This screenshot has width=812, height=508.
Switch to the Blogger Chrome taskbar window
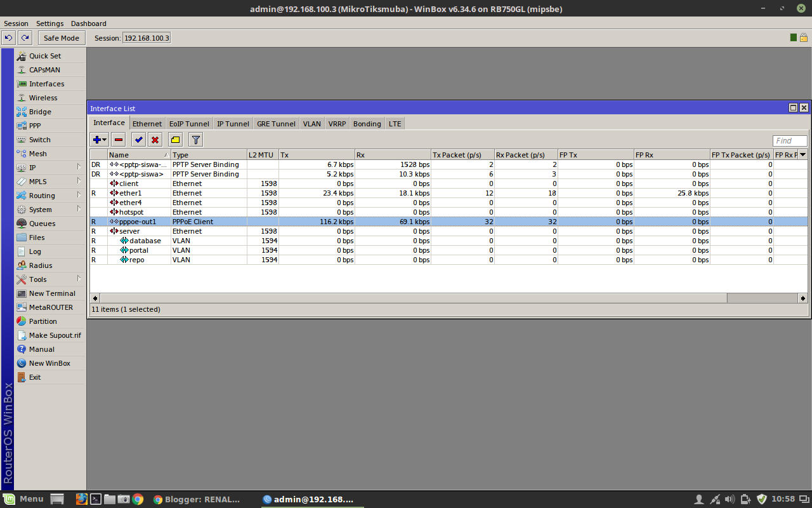(197, 499)
